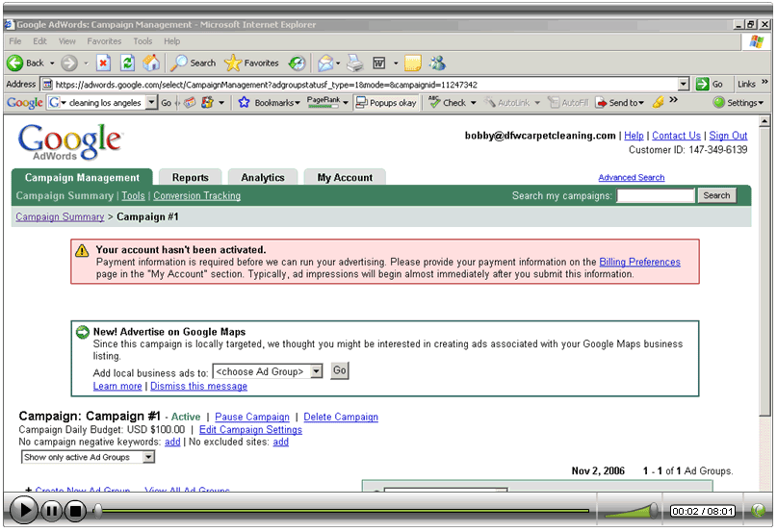Switch to the Reports tab
This screenshot has height=532, width=777.
click(x=191, y=177)
